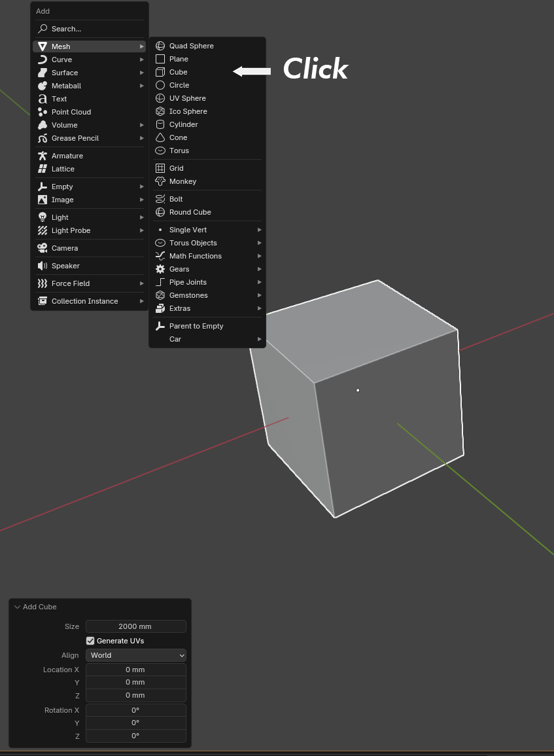Click the Size field showing 2000 mm
The width and height of the screenshot is (554, 756).
[136, 626]
